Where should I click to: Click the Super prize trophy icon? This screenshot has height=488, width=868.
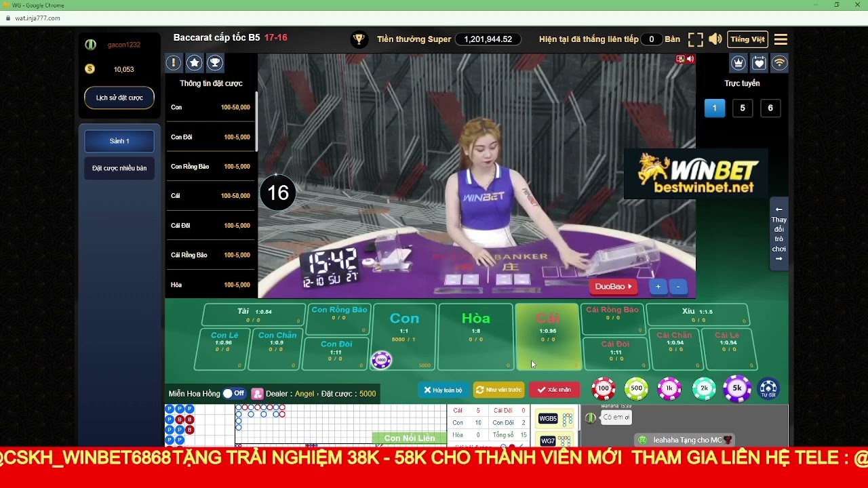tap(359, 39)
